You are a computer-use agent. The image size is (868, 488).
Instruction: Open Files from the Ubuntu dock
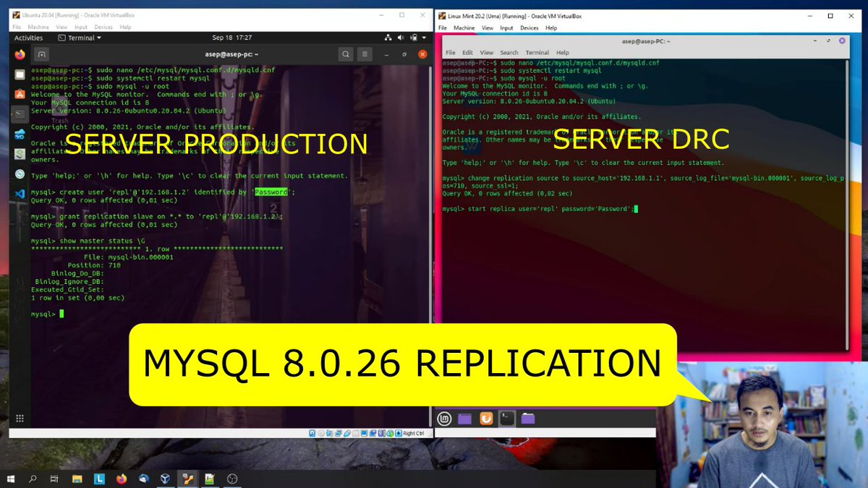click(x=20, y=74)
